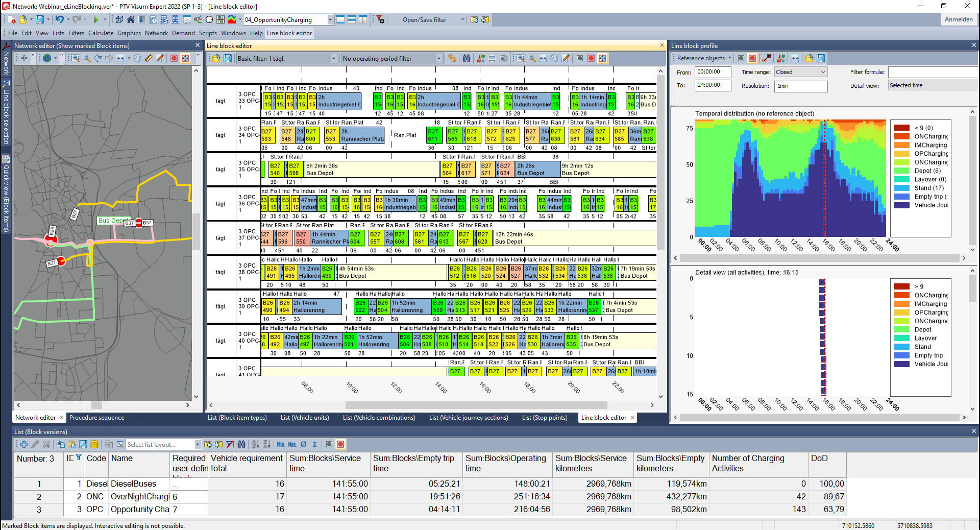Toggle the gray marking circle in Block versions toolbar
The image size is (980, 530).
point(329,444)
